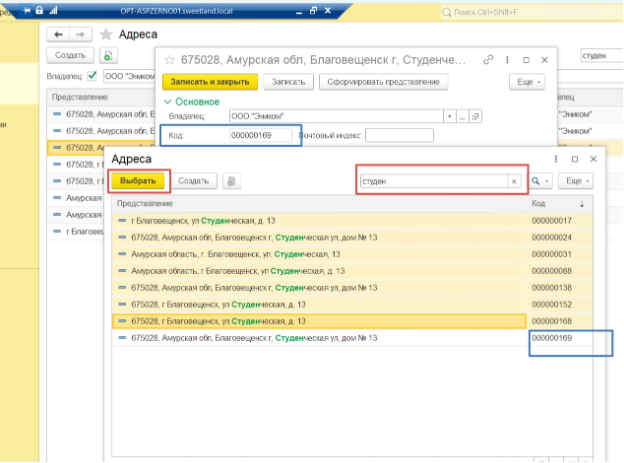624x463 pixels.
Task: Open the Еще menu in the address card
Action: tap(526, 81)
